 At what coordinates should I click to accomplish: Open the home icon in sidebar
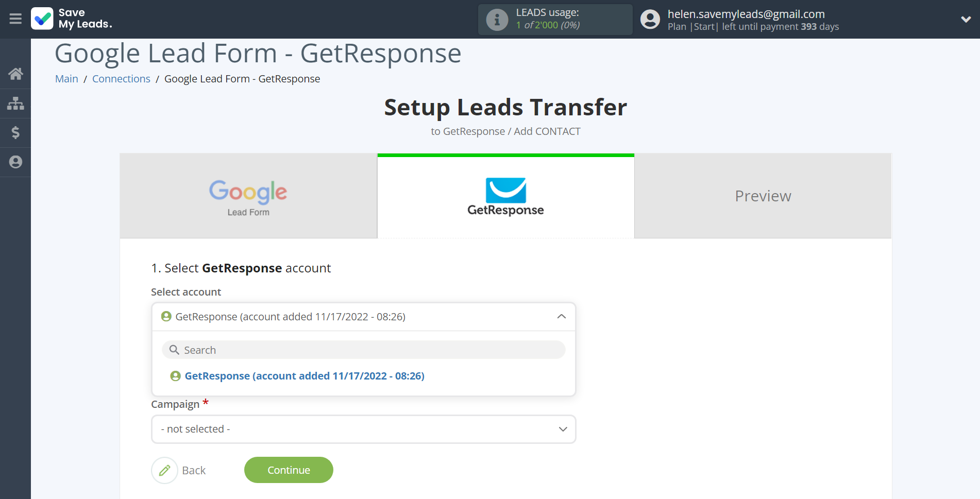15,74
